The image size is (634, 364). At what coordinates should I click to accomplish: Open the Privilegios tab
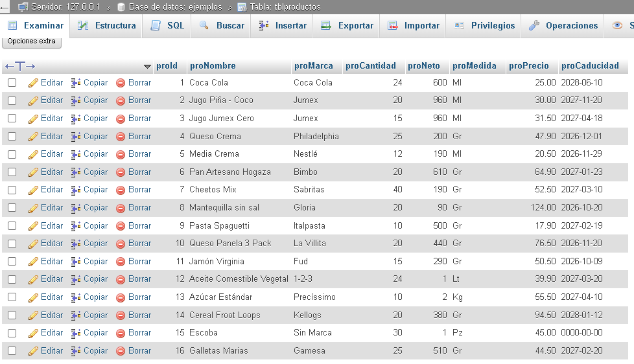coord(484,25)
